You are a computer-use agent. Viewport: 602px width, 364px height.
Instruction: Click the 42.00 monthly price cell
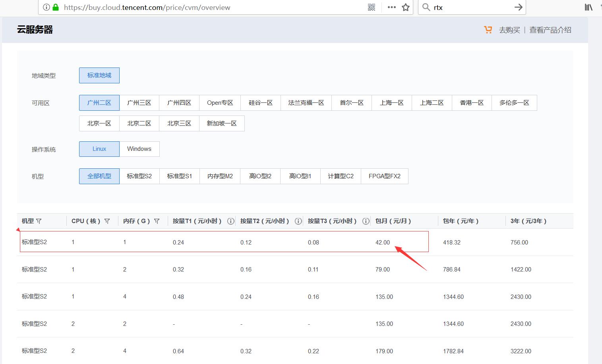click(383, 243)
